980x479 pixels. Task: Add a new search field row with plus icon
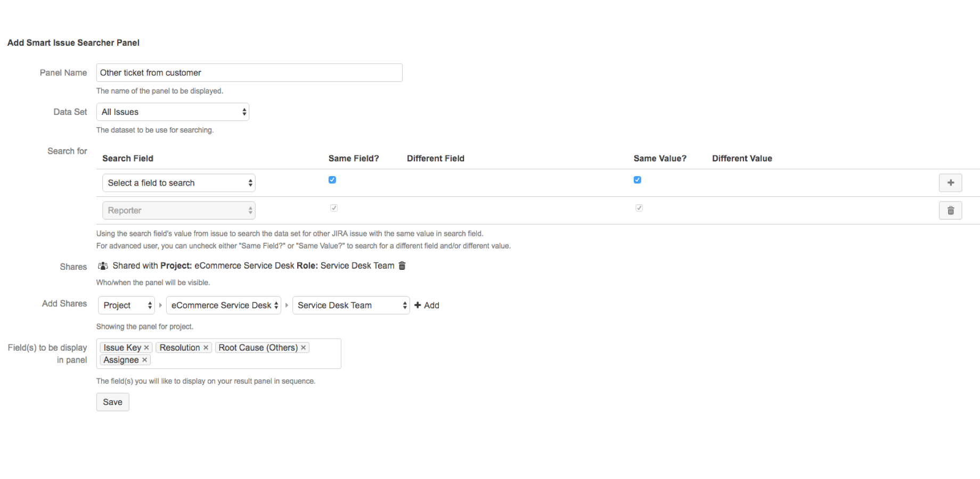(950, 183)
